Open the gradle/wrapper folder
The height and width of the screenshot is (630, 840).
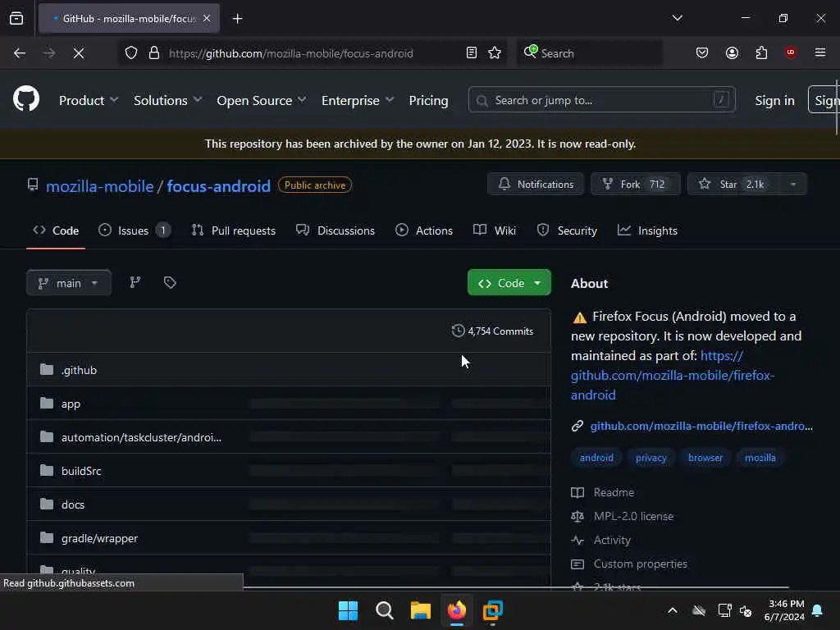point(99,539)
